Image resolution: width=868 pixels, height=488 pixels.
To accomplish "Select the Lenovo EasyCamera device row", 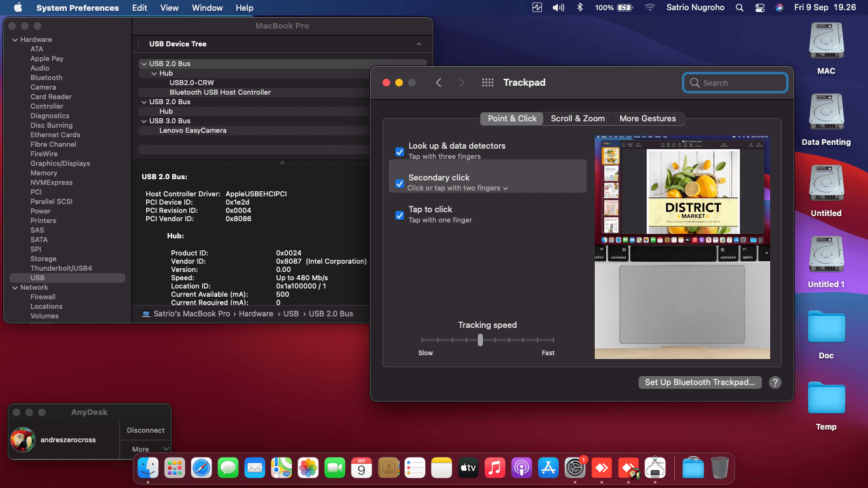I will pos(193,130).
